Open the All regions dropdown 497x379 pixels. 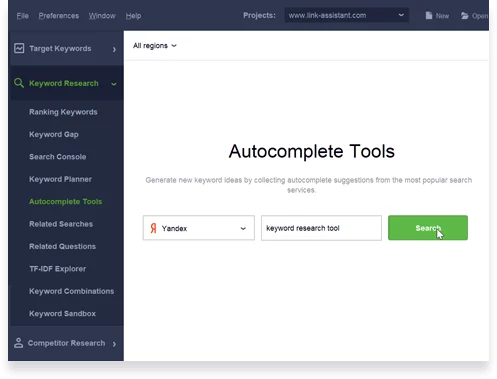[155, 46]
